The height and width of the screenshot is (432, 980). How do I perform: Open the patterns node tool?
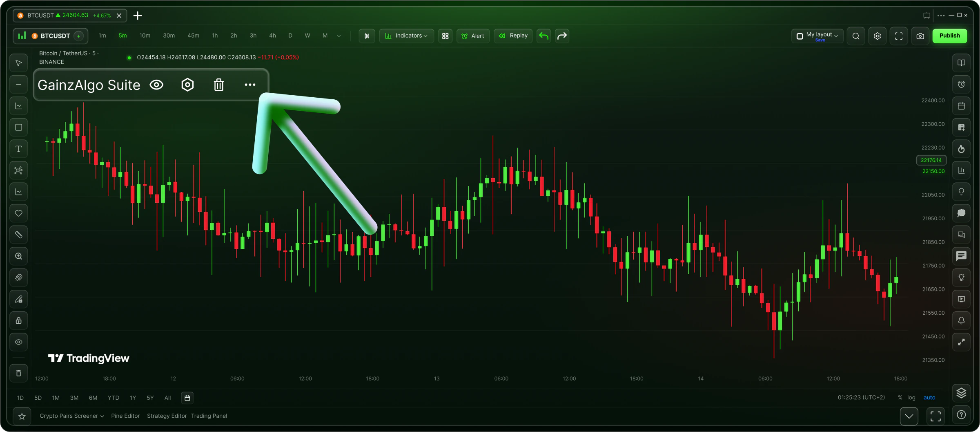[x=19, y=170]
